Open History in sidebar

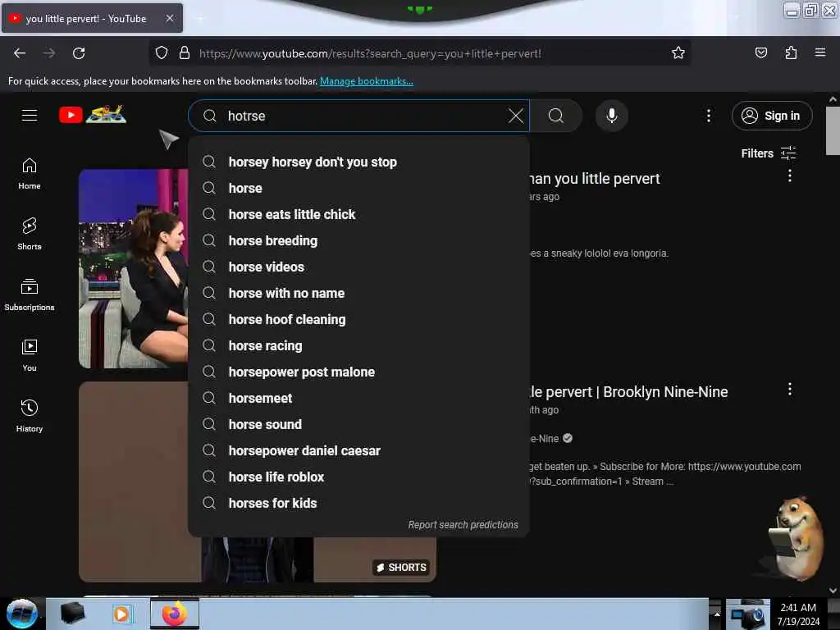point(30,416)
